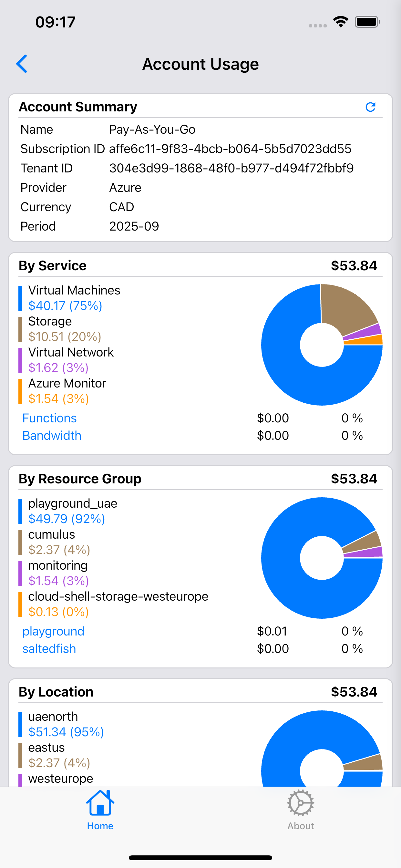Open the Home tab
Image resolution: width=401 pixels, height=868 pixels.
[100, 810]
